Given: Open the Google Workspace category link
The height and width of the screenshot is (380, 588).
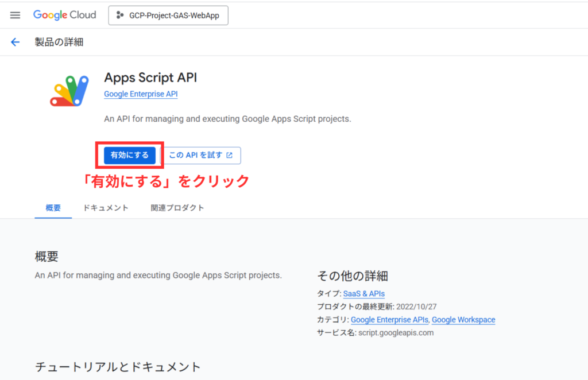Looking at the screenshot, I should point(463,320).
